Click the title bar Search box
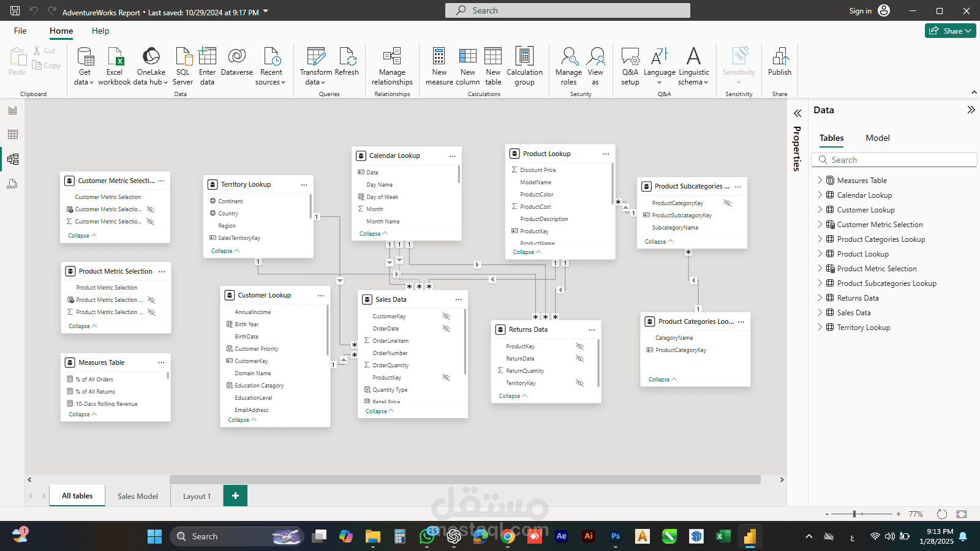The image size is (980, 551). [568, 10]
